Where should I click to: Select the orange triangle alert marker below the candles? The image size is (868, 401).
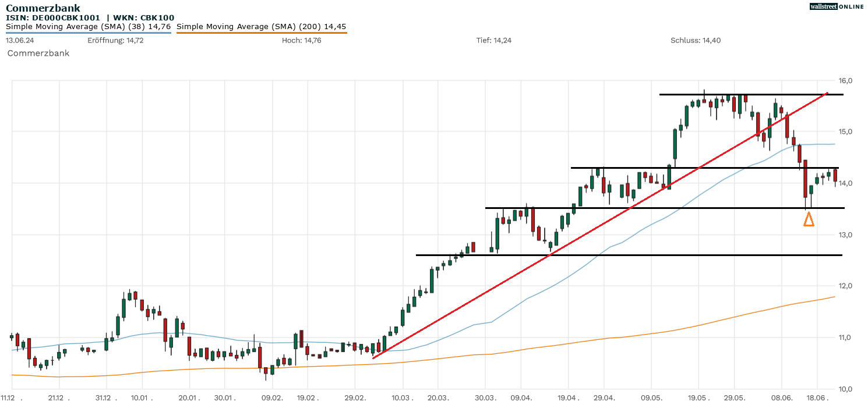click(809, 220)
